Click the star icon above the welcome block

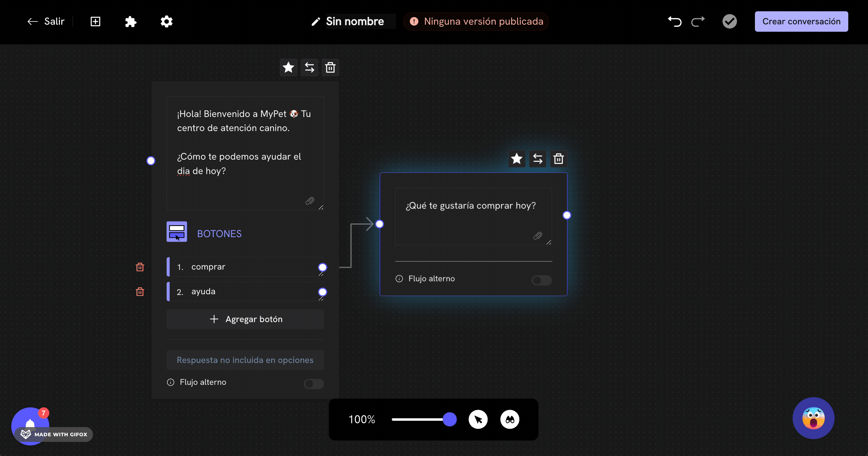click(x=289, y=67)
